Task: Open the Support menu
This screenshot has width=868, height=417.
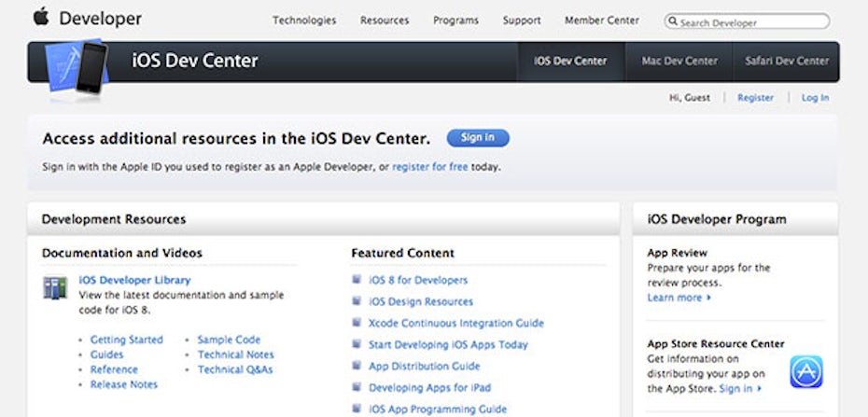Action: [522, 21]
